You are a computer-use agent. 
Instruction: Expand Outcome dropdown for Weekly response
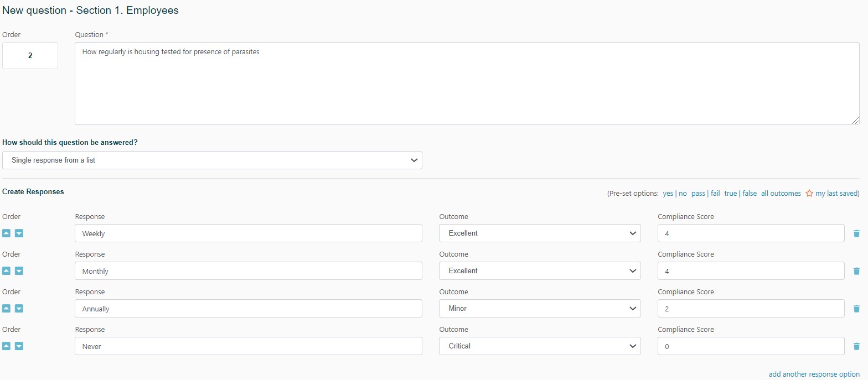pos(540,233)
